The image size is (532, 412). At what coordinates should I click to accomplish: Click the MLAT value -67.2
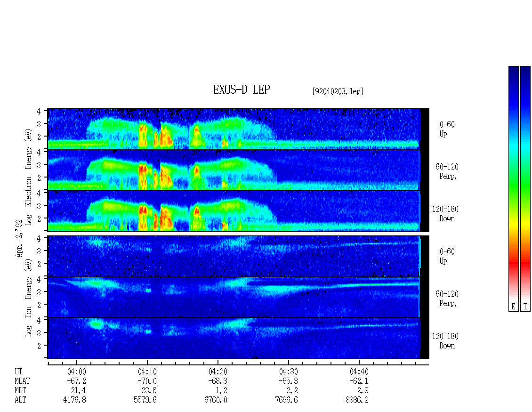click(77, 381)
